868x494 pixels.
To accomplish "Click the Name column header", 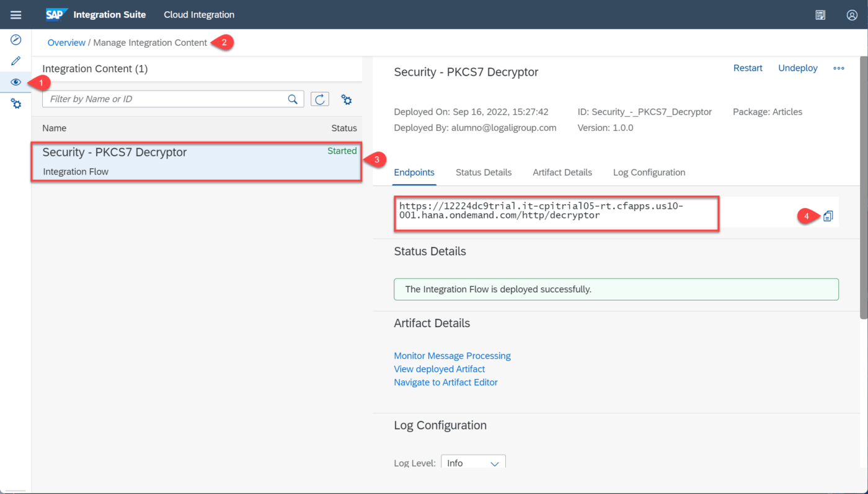I will [x=55, y=128].
